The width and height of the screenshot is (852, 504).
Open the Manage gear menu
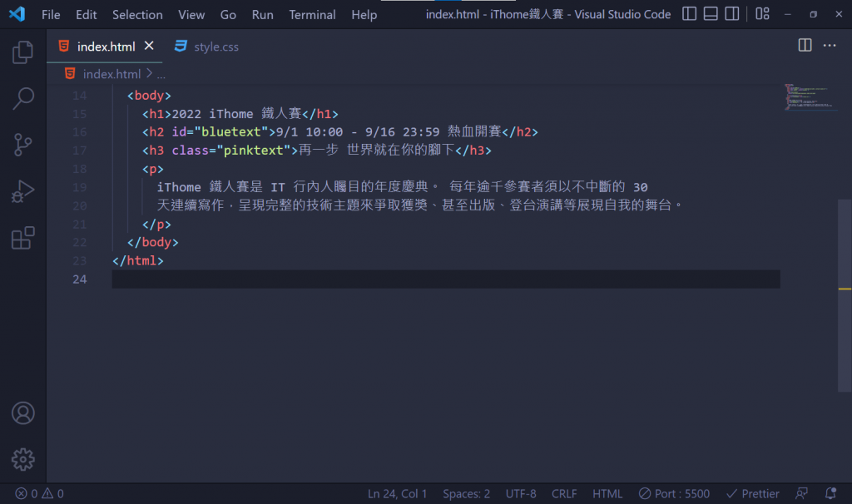22,459
